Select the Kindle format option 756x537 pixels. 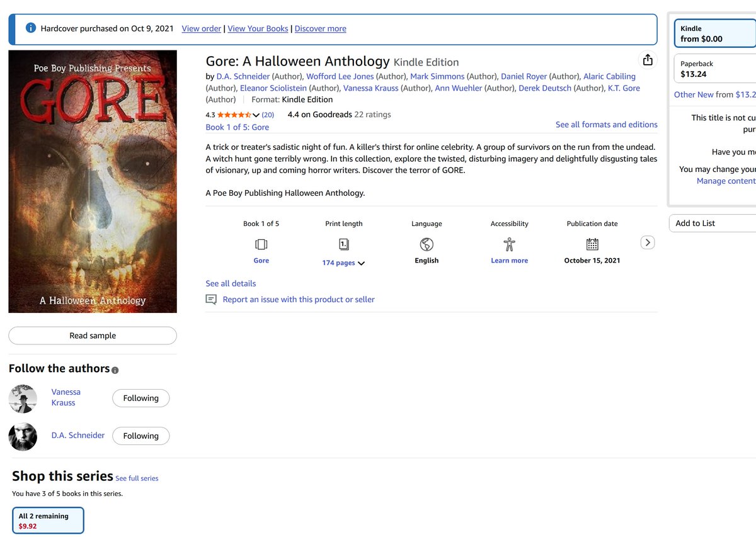[715, 33]
